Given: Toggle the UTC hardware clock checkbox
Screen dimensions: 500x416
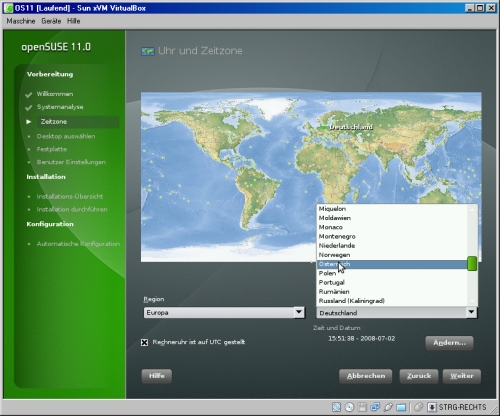Looking at the screenshot, I should click(144, 342).
